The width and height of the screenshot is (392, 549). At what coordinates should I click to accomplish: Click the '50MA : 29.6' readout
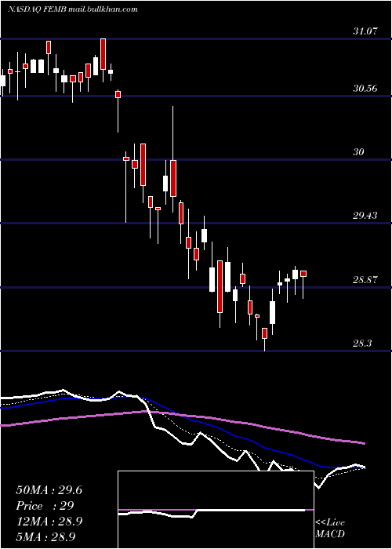[49, 490]
